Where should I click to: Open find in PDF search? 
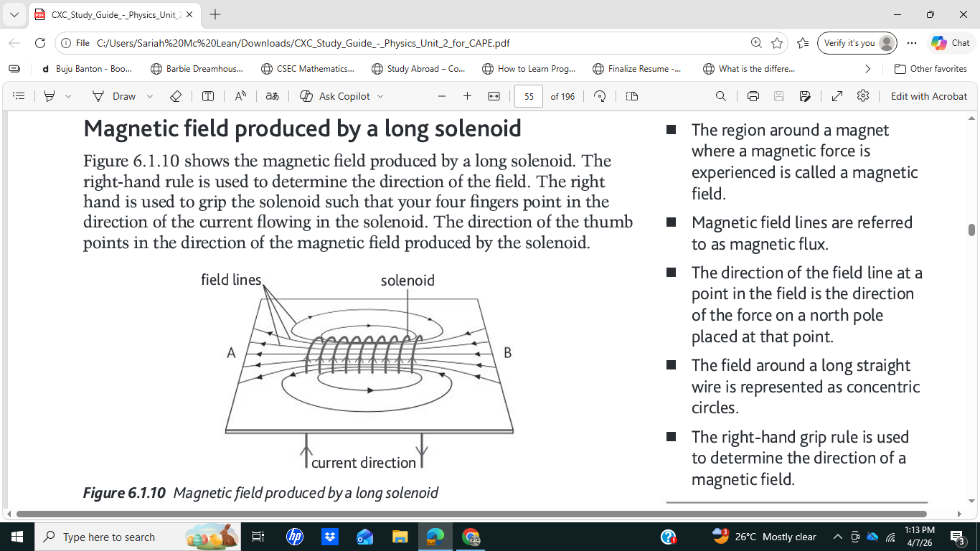click(721, 96)
